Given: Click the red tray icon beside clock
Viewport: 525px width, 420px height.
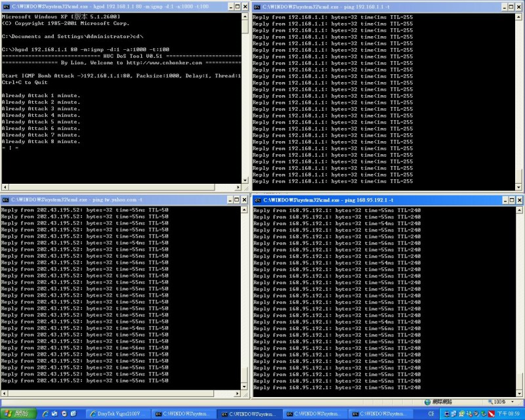Looking at the screenshot, I should (491, 414).
